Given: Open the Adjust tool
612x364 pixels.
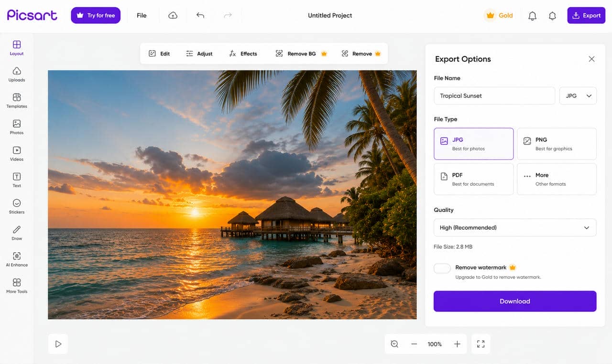Looking at the screenshot, I should (x=199, y=54).
